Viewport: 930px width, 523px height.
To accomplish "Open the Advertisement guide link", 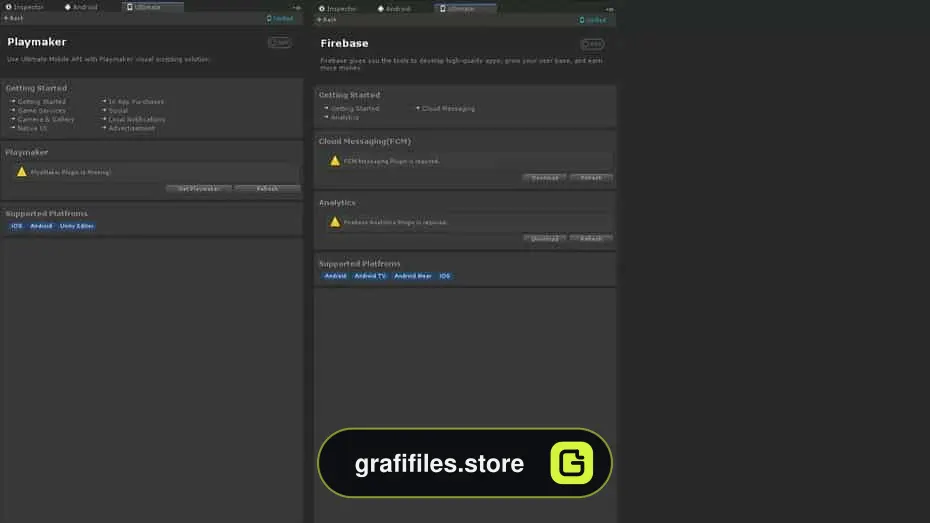I will pos(129,129).
